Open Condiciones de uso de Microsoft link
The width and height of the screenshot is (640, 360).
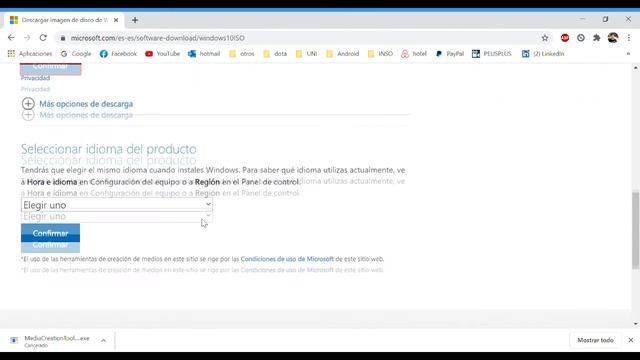click(x=287, y=259)
